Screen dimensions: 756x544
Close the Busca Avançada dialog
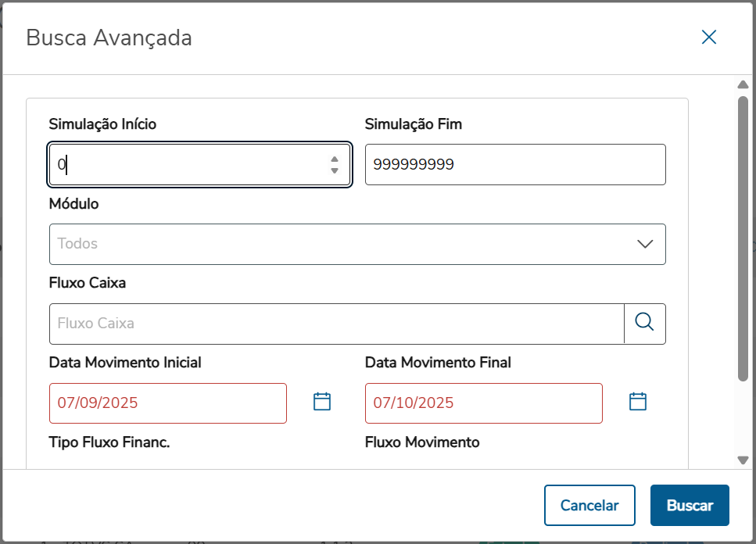[709, 38]
